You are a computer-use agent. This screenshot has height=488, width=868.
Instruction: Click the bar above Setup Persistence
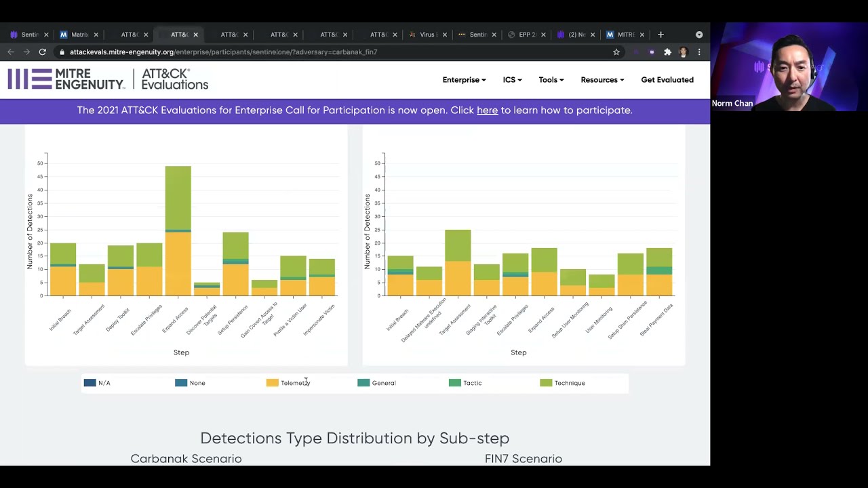click(x=235, y=264)
